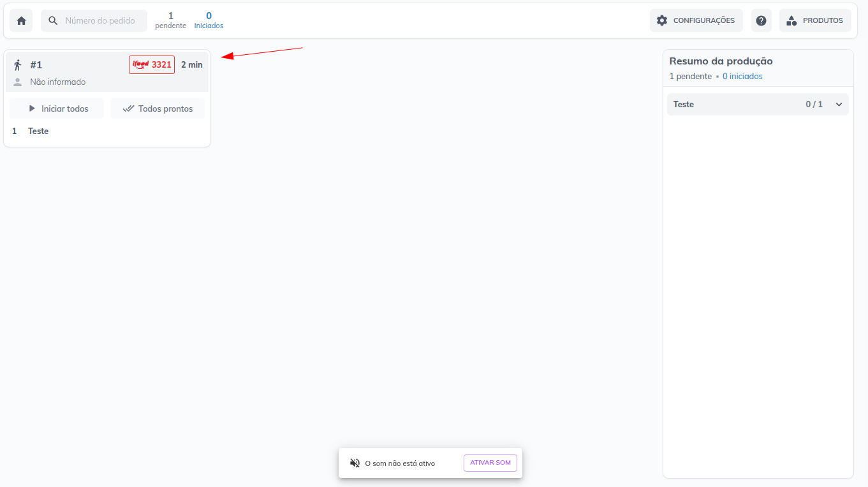Screen dimensions: 868x487
Task: Click the magnifier search icon
Action: pyautogui.click(x=53, y=20)
